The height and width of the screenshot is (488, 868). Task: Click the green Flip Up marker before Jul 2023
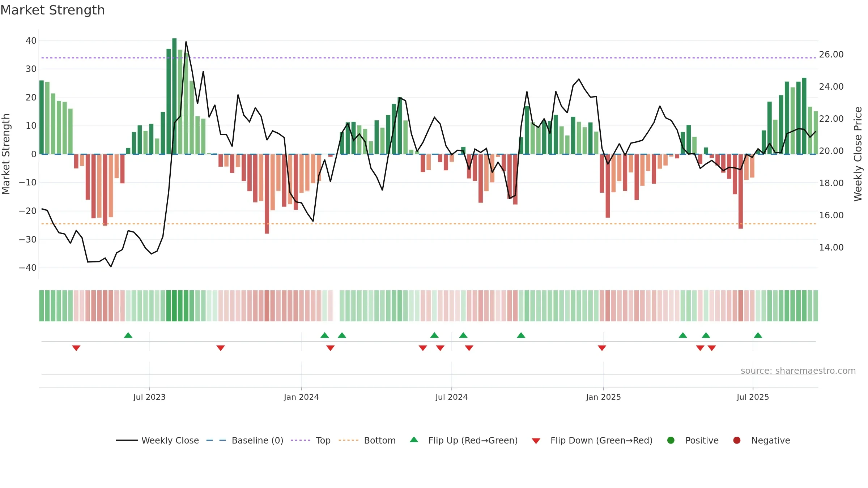click(128, 335)
